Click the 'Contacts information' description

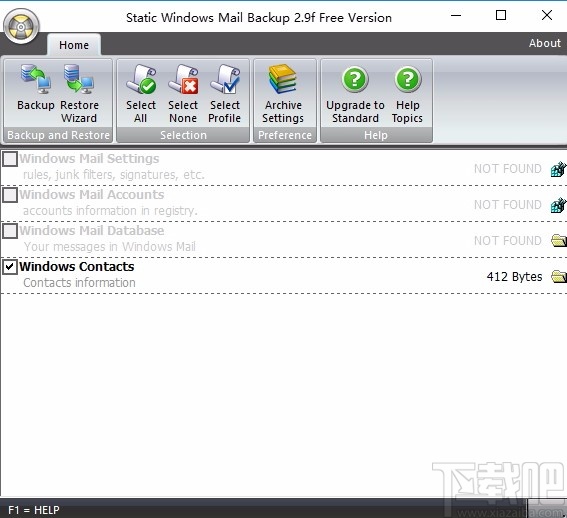point(80,283)
